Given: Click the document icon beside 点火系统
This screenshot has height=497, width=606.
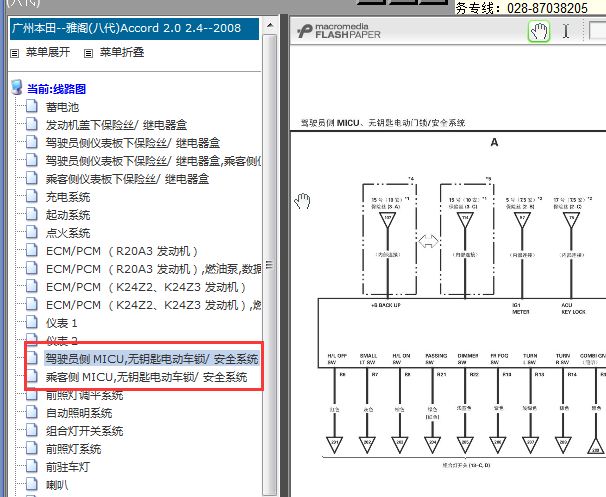Looking at the screenshot, I should (32, 232).
